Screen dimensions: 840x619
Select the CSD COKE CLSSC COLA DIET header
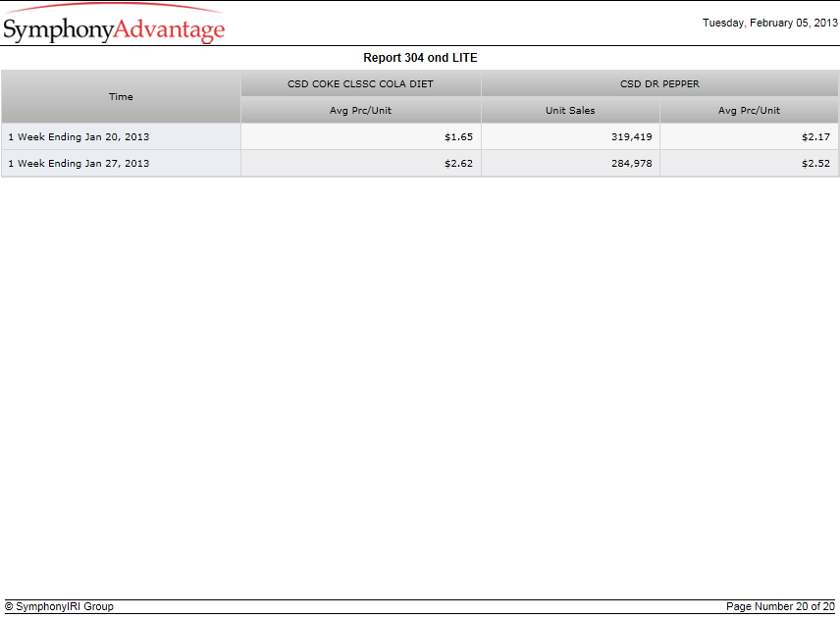(360, 84)
